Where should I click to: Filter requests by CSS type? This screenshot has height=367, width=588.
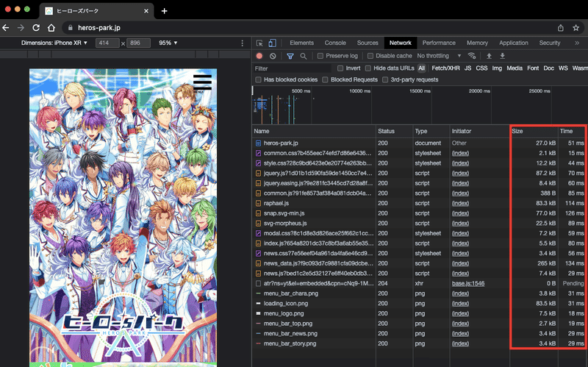coord(481,68)
